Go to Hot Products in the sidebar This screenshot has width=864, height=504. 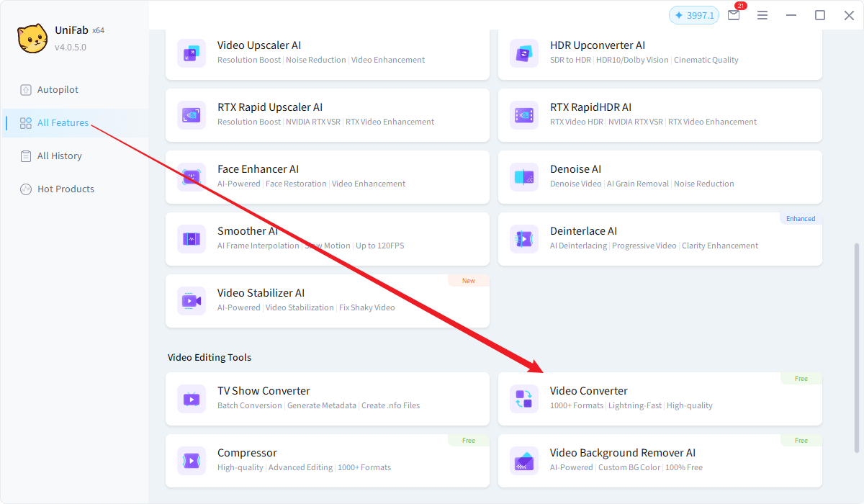point(65,189)
